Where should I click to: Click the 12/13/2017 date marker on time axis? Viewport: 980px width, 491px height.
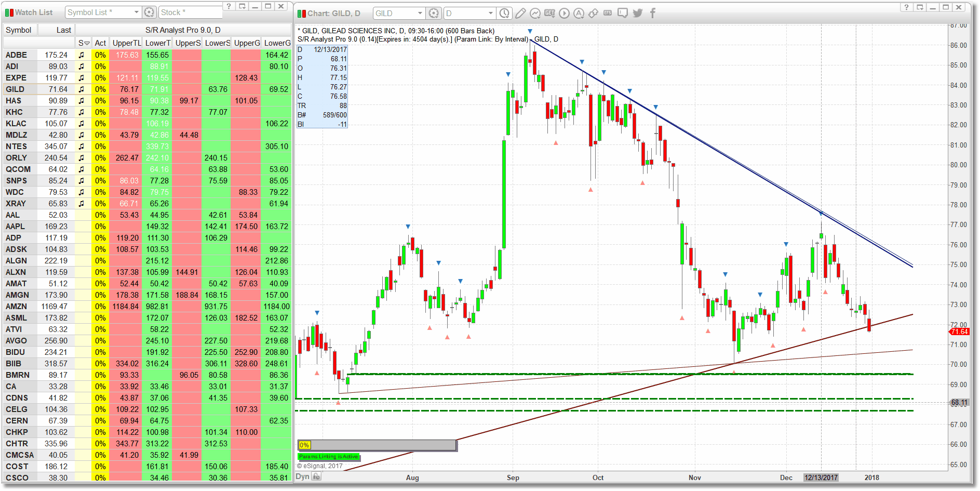pyautogui.click(x=821, y=477)
